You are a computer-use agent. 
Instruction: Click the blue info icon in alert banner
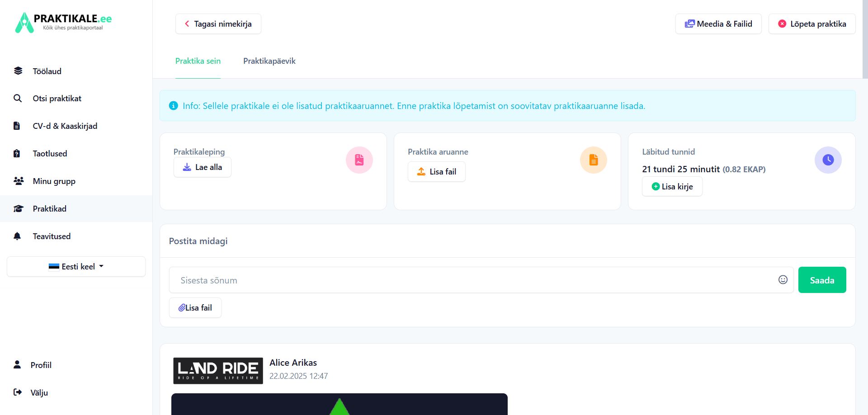(173, 106)
